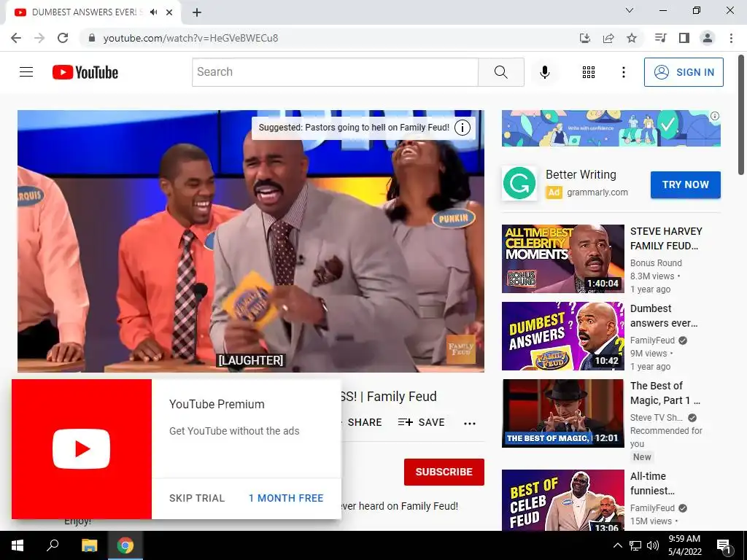Click SHARE under the video
This screenshot has width=747, height=560.
click(364, 422)
